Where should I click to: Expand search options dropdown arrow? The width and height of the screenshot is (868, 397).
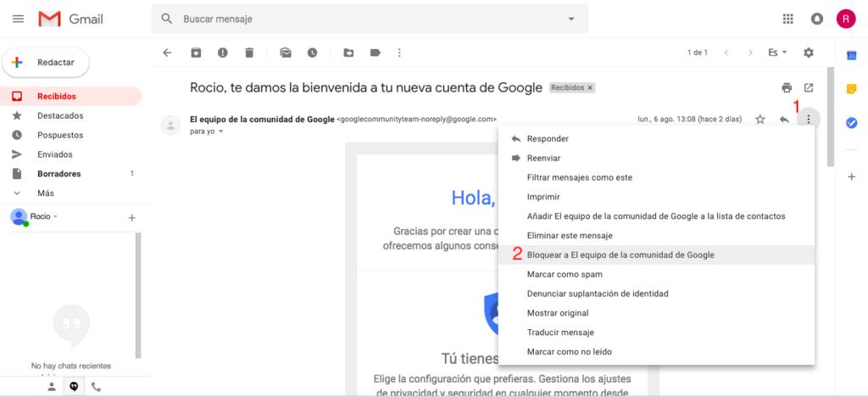(571, 19)
